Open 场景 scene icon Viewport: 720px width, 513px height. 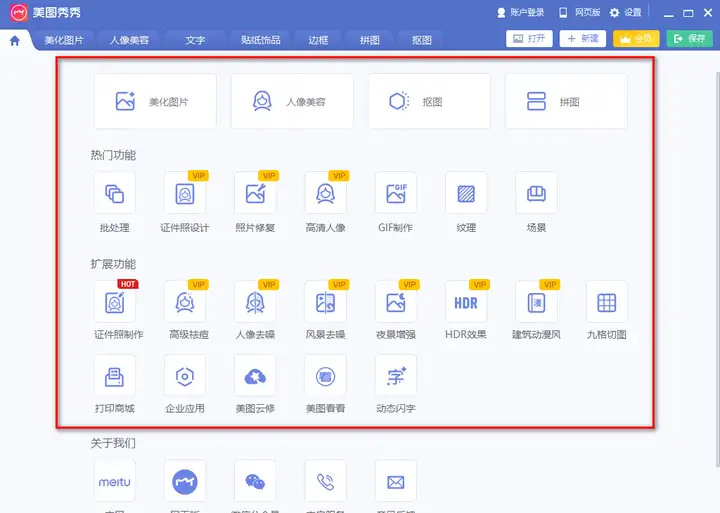coord(536,193)
